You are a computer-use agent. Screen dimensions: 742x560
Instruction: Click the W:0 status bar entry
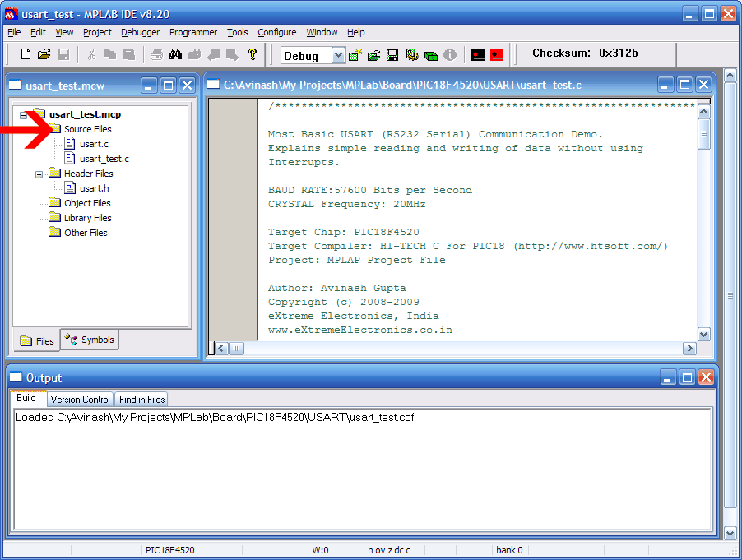point(320,550)
